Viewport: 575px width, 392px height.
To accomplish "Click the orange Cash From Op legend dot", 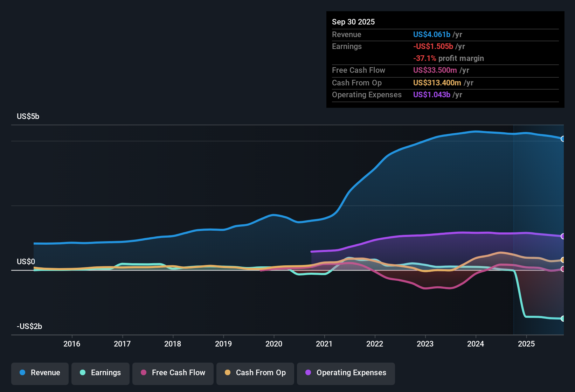I will (x=227, y=373).
